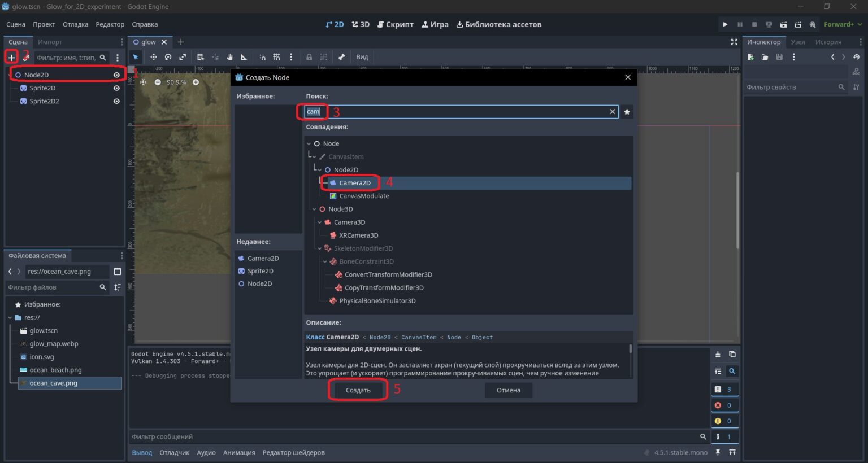Image resolution: width=868 pixels, height=463 pixels.
Task: Open the Отладка menu
Action: (75, 24)
